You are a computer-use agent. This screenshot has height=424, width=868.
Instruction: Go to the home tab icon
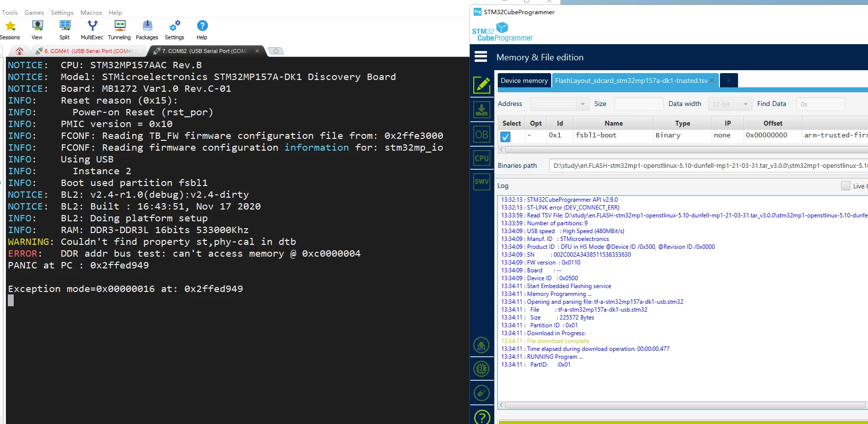(20, 51)
